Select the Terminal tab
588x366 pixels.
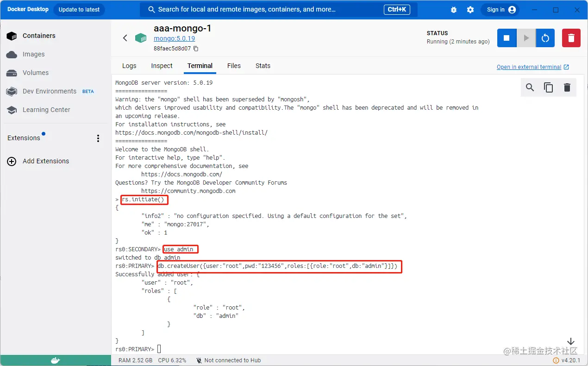click(200, 66)
